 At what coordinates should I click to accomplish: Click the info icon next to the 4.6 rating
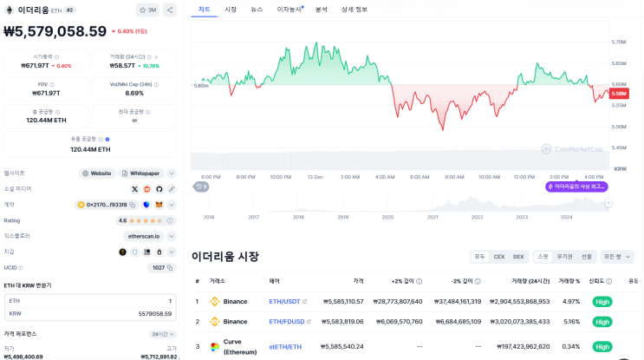click(170, 220)
